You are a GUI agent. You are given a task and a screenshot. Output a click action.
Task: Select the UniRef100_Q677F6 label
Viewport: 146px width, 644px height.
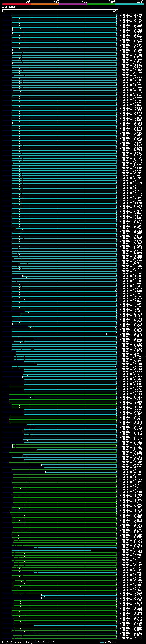pos(131,311)
